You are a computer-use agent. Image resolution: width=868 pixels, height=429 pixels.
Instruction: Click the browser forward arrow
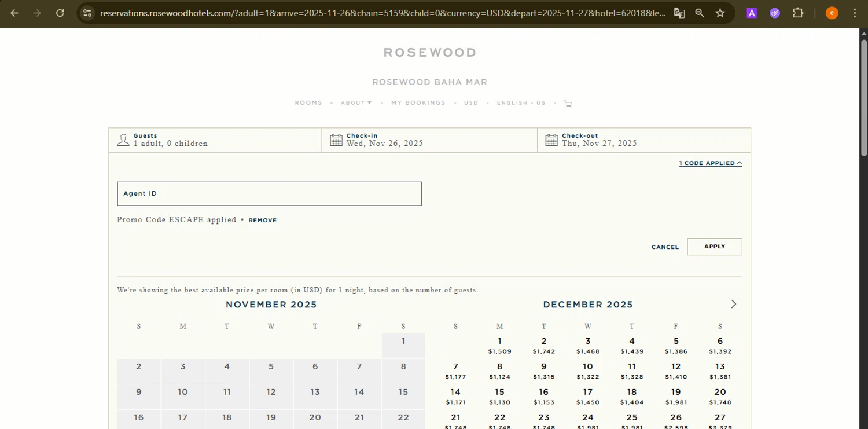pos(37,13)
